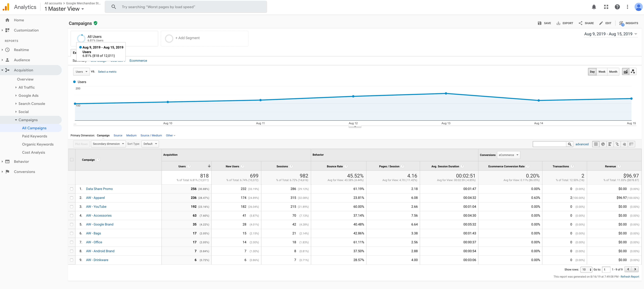This screenshot has width=644, height=289.
Task: Check the AW - Android Brand row checkbox
Action: [x=71, y=251]
